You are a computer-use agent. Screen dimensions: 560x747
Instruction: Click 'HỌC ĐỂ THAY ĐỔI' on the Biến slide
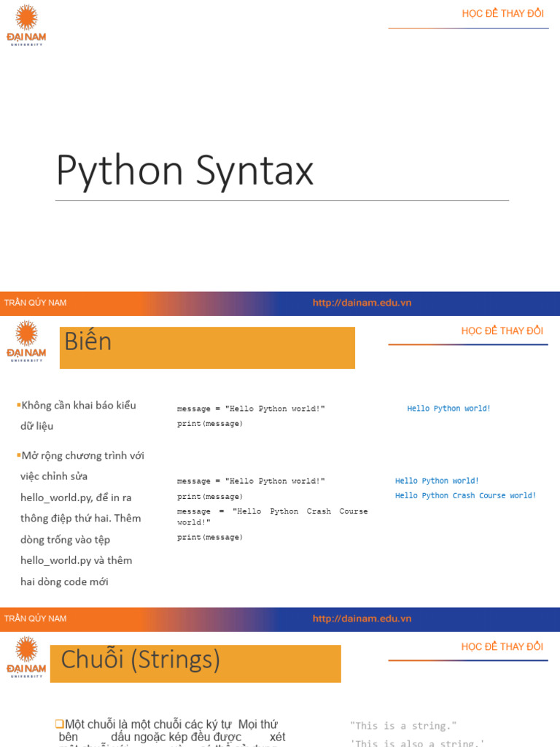502,330
